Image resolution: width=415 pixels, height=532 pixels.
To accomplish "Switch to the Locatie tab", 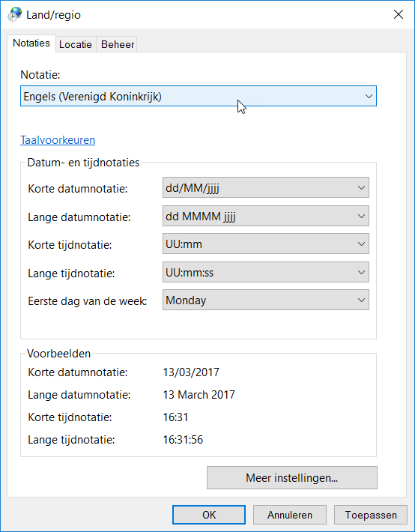I will pyautogui.click(x=76, y=44).
